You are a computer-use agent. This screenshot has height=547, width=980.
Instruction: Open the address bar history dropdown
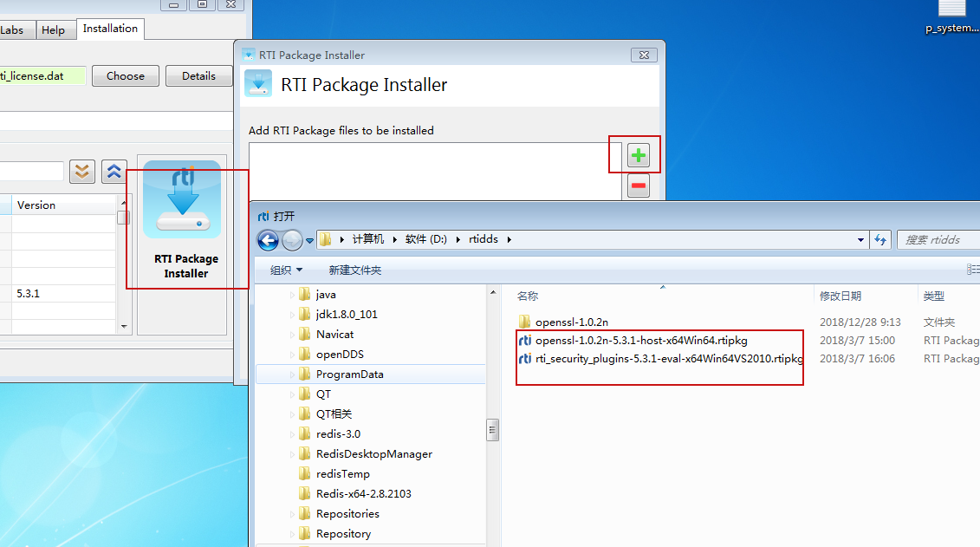[x=860, y=239]
